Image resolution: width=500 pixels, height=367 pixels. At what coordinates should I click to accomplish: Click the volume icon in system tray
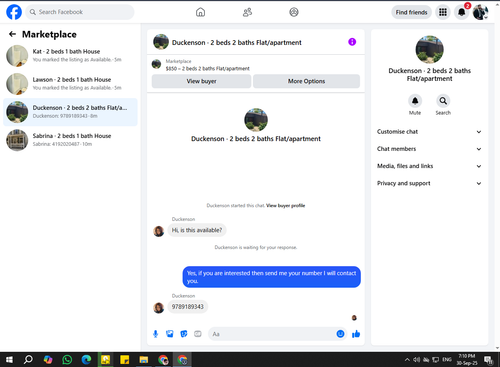click(x=417, y=360)
